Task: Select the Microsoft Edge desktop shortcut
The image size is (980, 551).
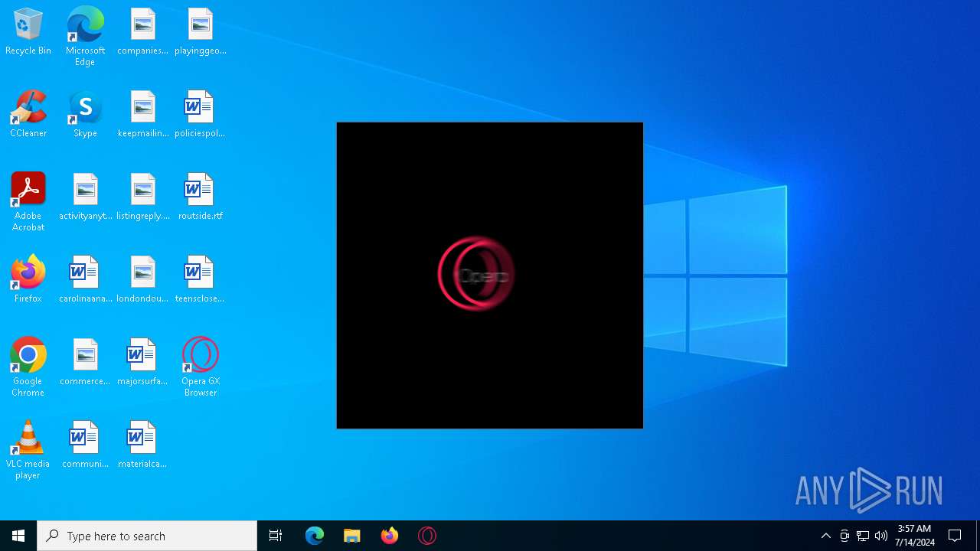Action: pos(85,37)
